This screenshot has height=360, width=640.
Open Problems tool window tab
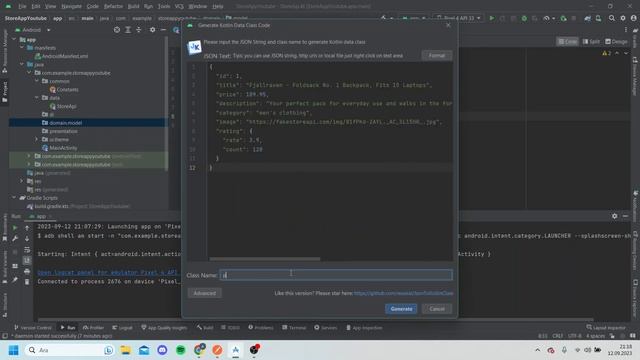[260, 328]
